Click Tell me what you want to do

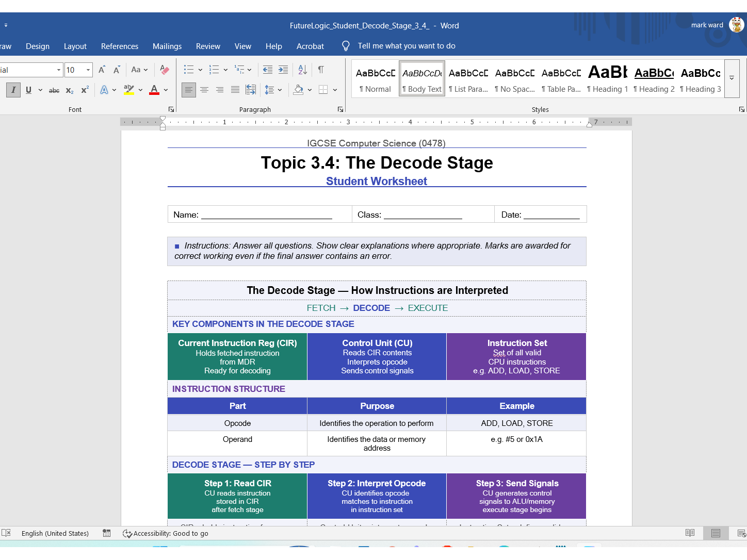[407, 46]
